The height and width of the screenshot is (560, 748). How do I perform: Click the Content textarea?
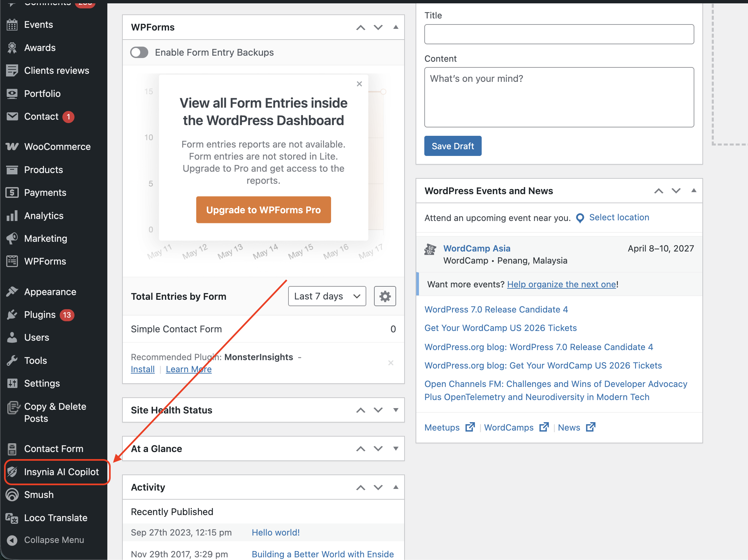[559, 97]
